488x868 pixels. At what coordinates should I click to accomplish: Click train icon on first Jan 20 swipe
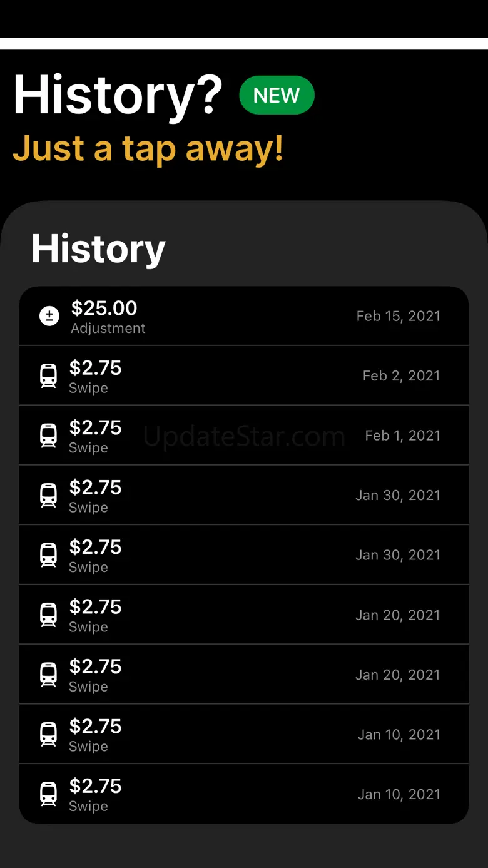point(48,615)
